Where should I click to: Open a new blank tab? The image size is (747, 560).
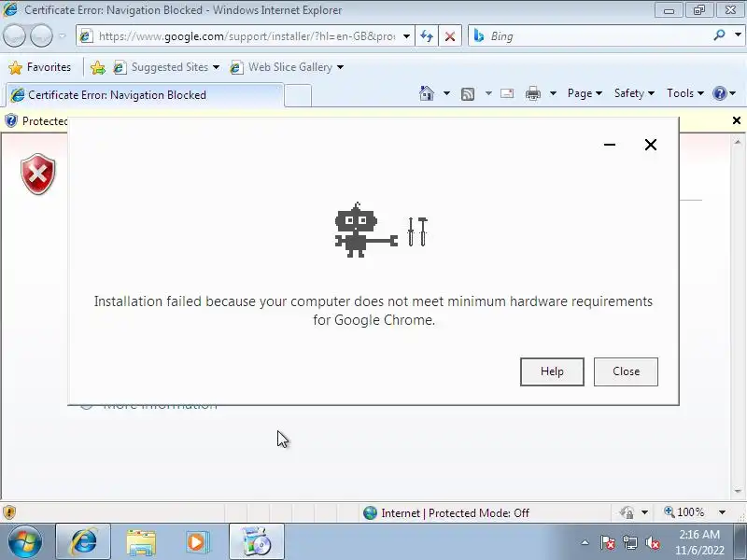[x=298, y=96]
